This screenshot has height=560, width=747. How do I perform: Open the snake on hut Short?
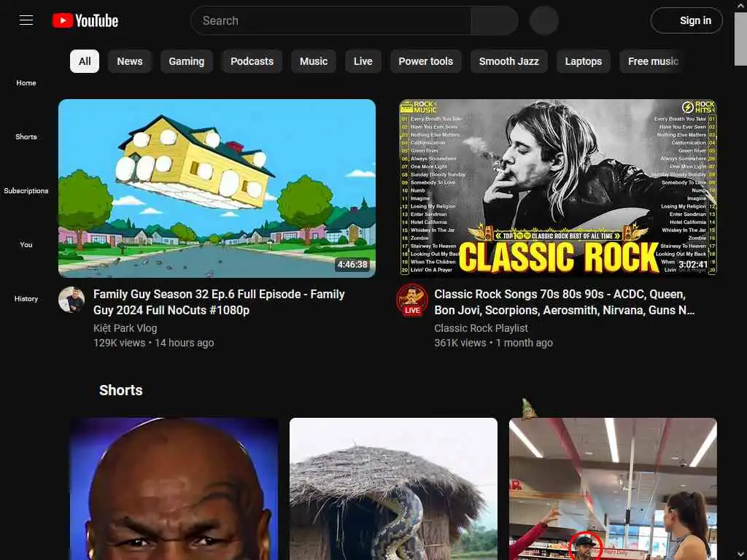[393, 489]
